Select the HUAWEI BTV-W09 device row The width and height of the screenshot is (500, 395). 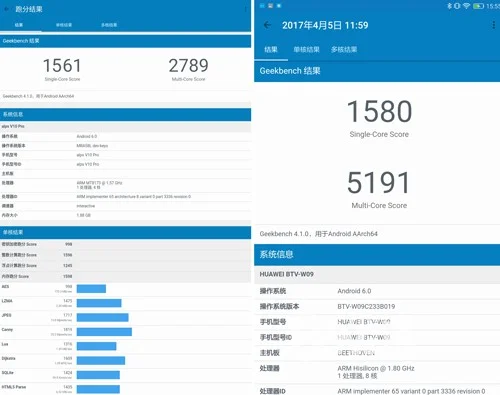tap(377, 274)
